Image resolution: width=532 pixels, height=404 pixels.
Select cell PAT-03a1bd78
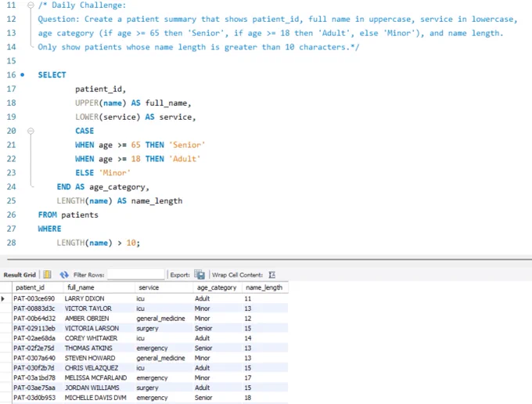point(34,377)
